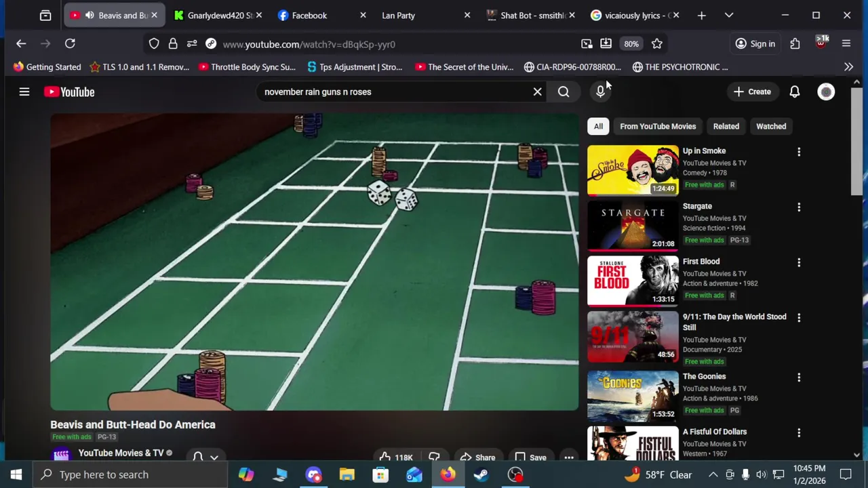The height and width of the screenshot is (488, 868).
Task: Open more options for Stargate
Action: pyautogui.click(x=799, y=207)
